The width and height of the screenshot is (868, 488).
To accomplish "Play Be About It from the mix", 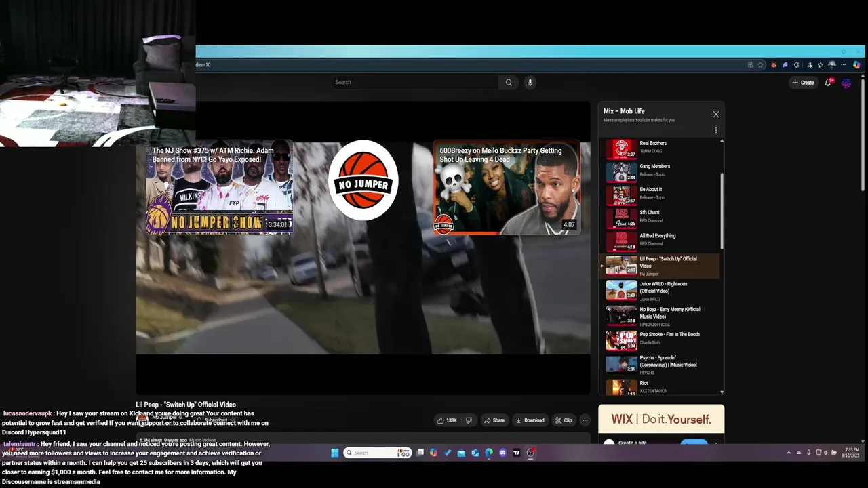I will [660, 195].
